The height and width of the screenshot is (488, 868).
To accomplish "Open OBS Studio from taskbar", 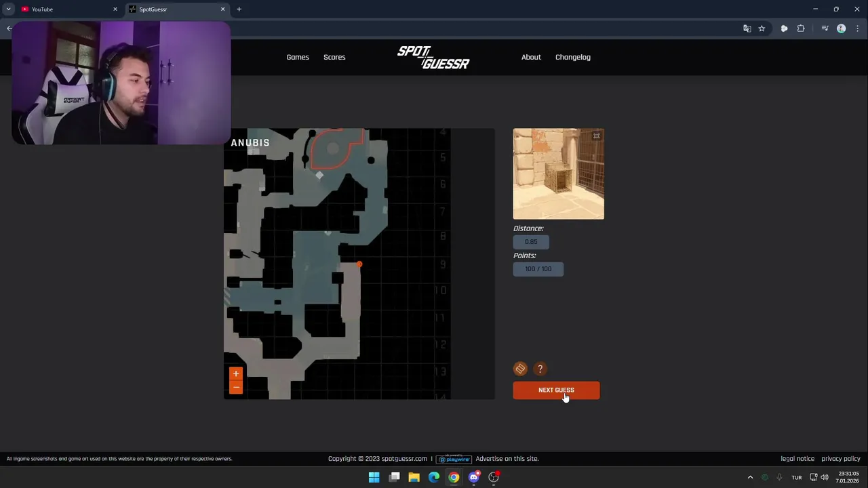I will pyautogui.click(x=494, y=477).
